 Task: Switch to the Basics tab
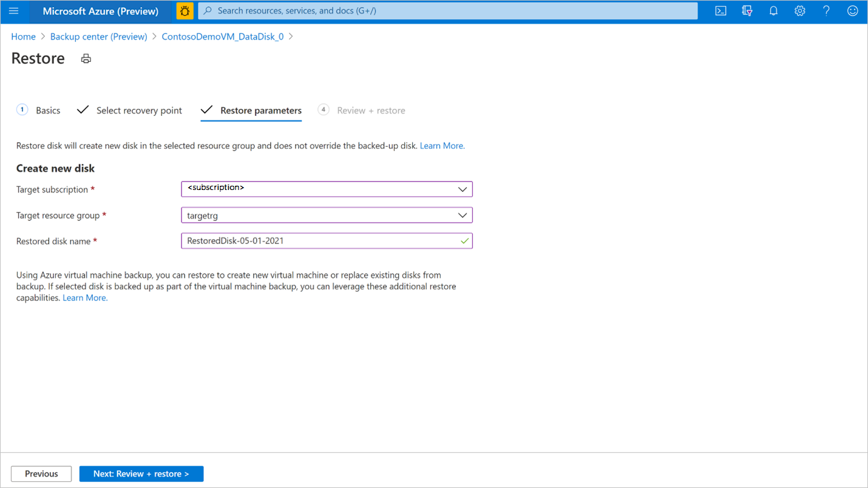[x=38, y=110]
